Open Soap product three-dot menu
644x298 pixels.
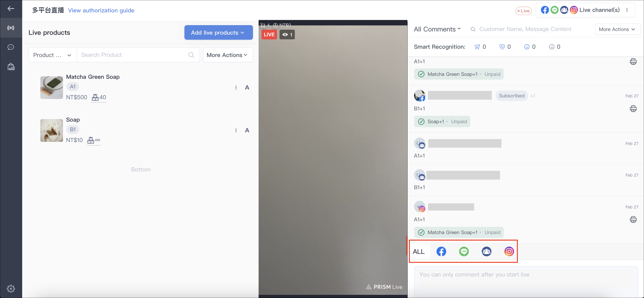click(x=236, y=130)
